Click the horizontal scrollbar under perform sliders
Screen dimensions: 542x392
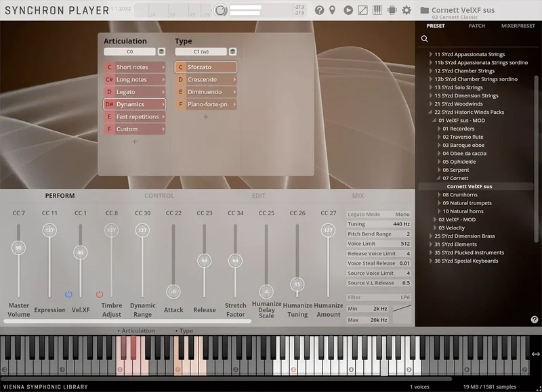coord(127,321)
